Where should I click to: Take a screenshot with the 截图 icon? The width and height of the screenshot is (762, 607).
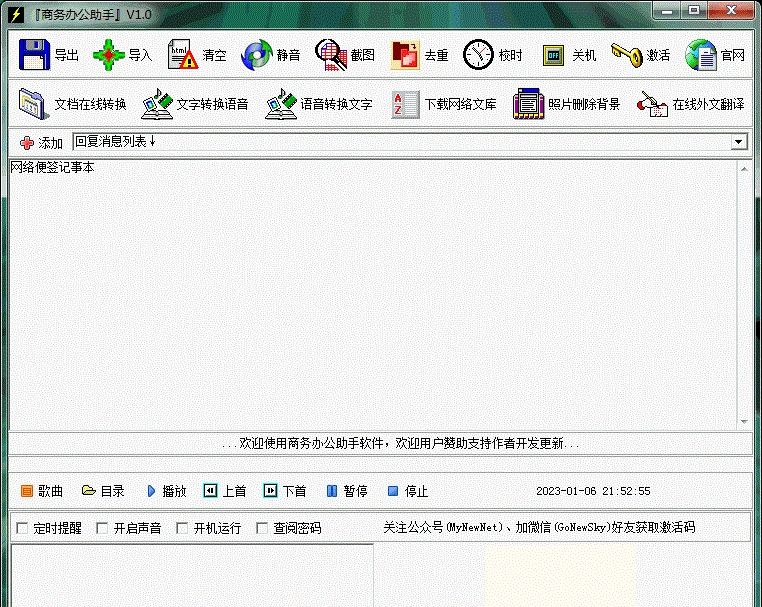[x=330, y=55]
